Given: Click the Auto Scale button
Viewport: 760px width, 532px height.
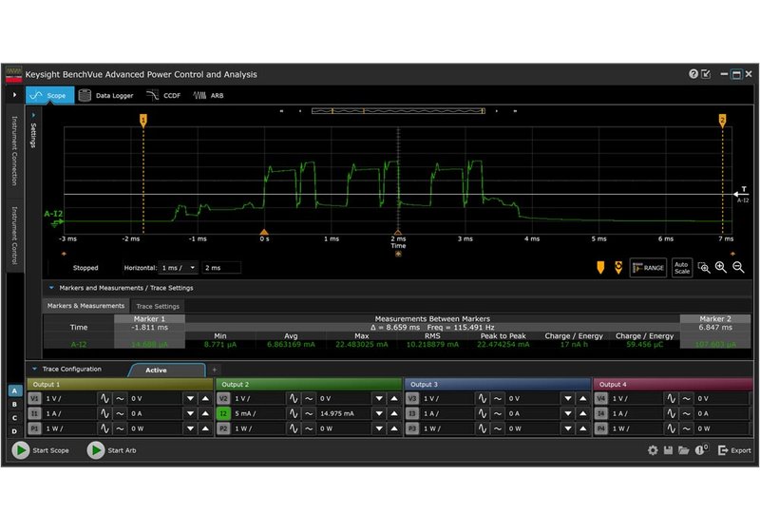Looking at the screenshot, I should click(x=682, y=268).
